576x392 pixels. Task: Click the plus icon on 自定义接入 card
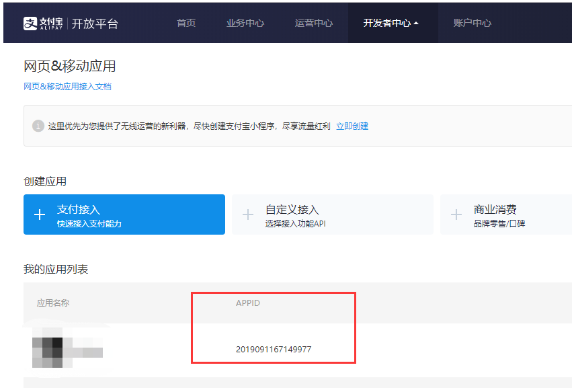point(248,214)
